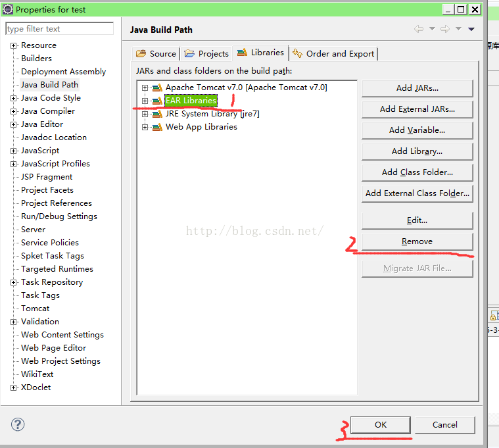Open Targeted Runtimes page
This screenshot has height=448, width=499.
pyautogui.click(x=57, y=269)
